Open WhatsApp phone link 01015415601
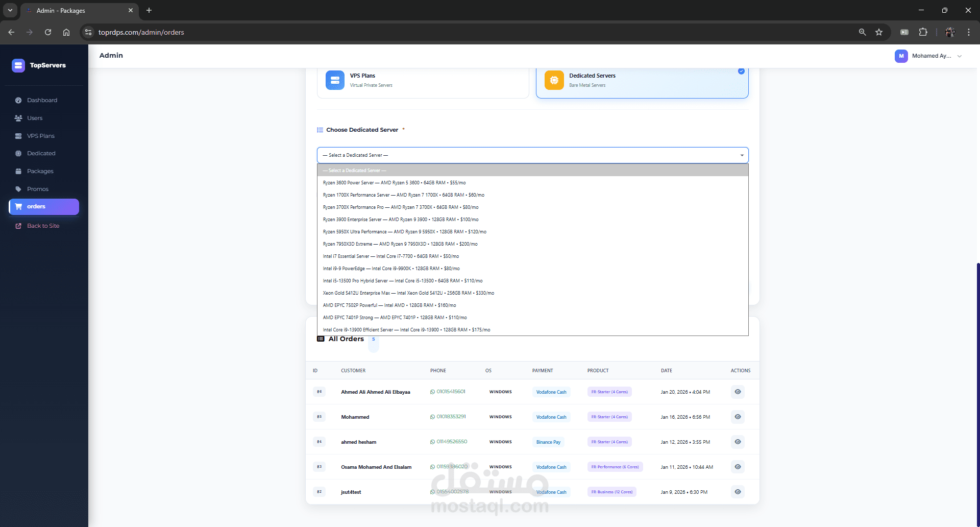Image resolution: width=980 pixels, height=527 pixels. click(x=448, y=392)
